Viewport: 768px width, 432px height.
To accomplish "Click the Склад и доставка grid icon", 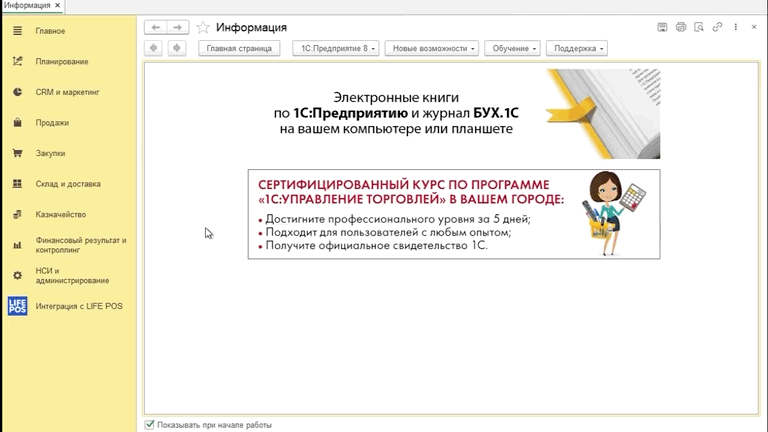I will (17, 184).
